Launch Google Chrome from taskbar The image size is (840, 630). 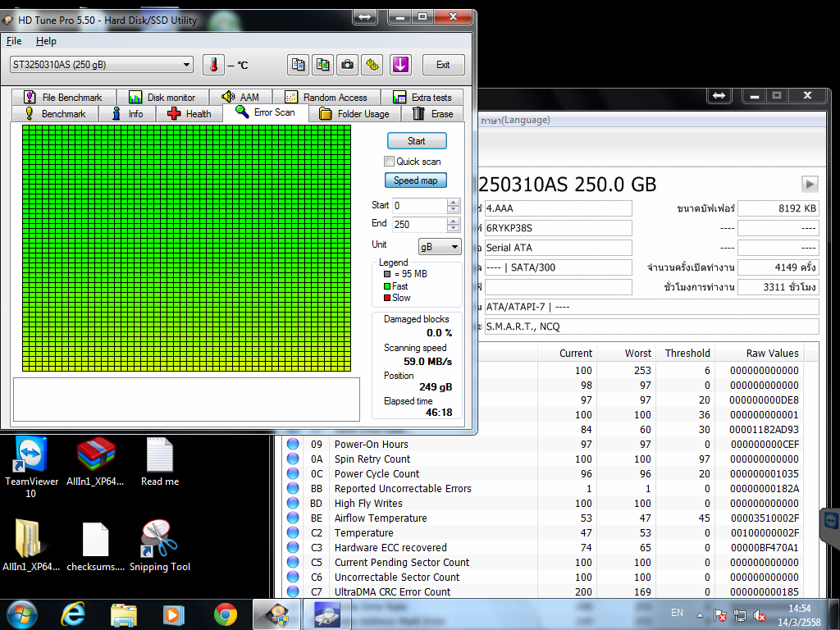226,614
